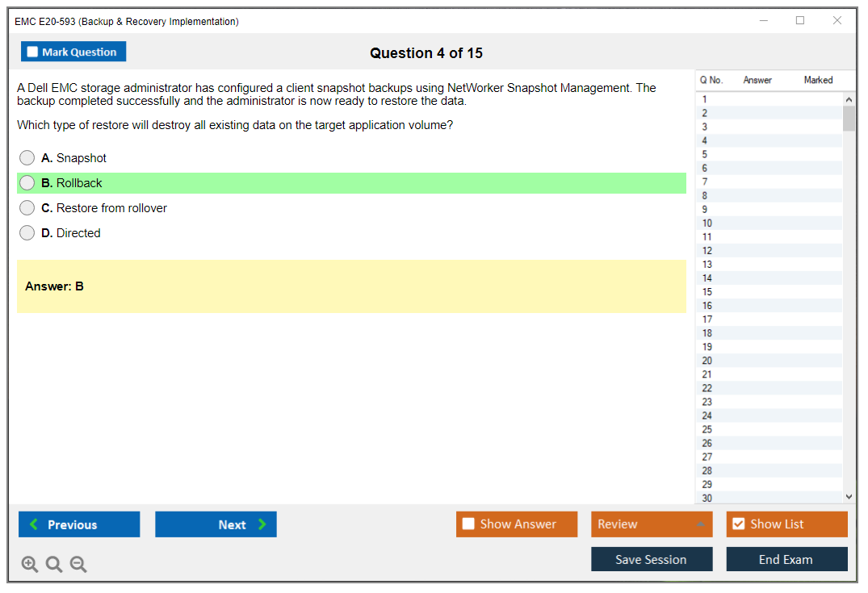The height and width of the screenshot is (593, 868).
Task: Jump to question 25 in the list
Action: tap(707, 429)
